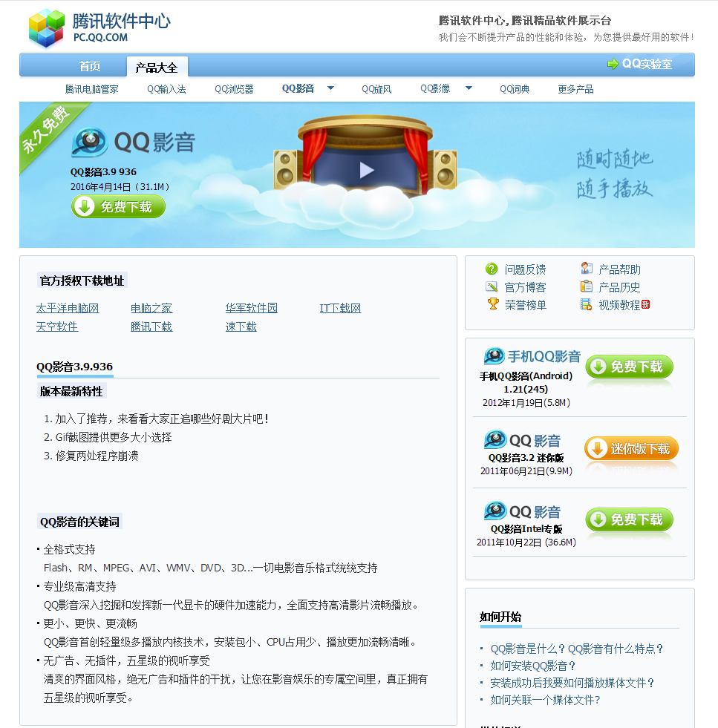Click the 腾讯软件中心 PC.QQ.COM title

[122, 27]
